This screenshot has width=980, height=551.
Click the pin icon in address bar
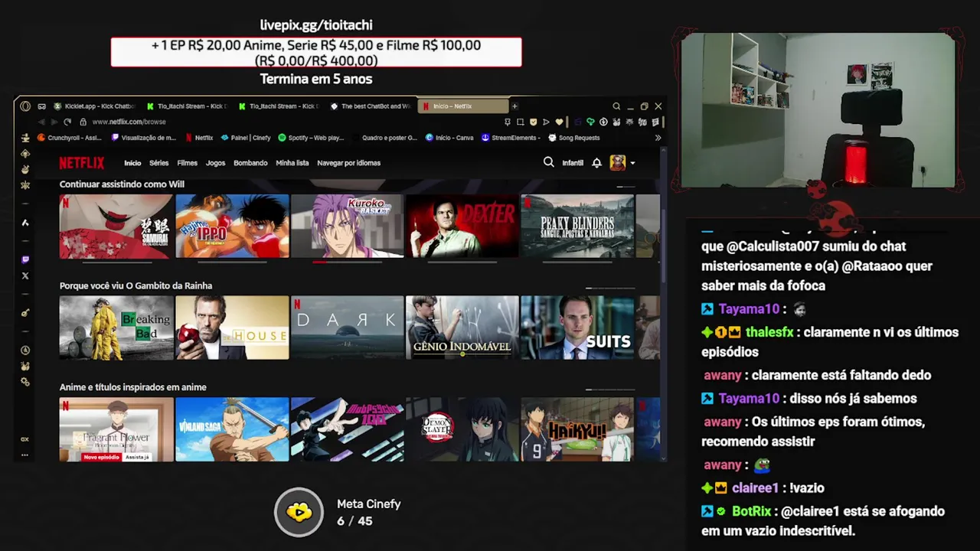[x=507, y=122]
